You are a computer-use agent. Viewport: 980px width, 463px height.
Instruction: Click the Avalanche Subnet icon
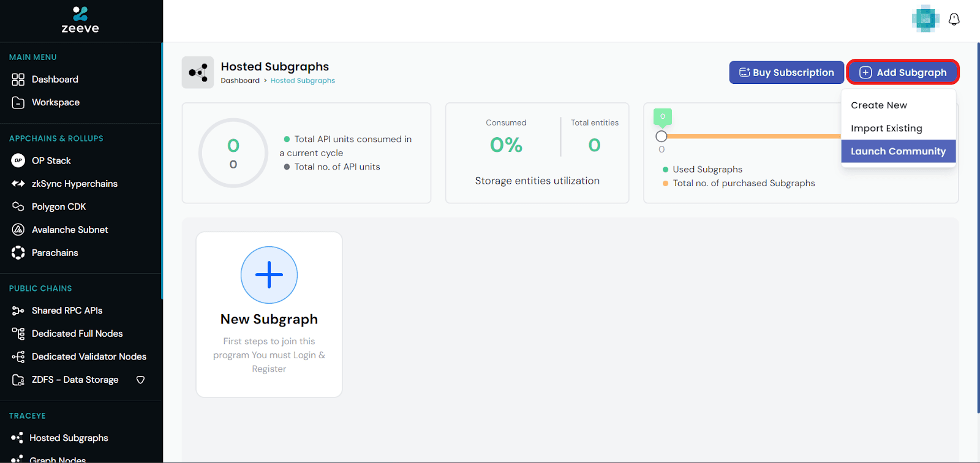coord(18,230)
